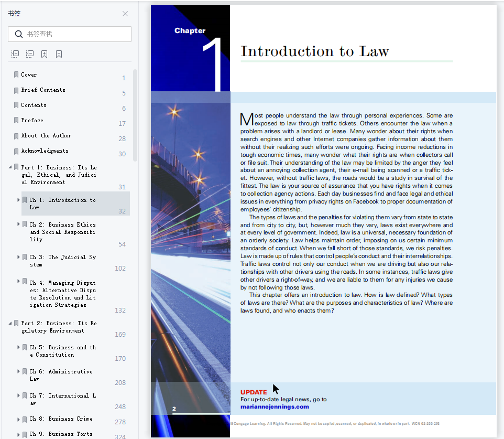The image size is (504, 439).
Task: Select Ch 1: Introduction to Law bookmark
Action: point(63,204)
